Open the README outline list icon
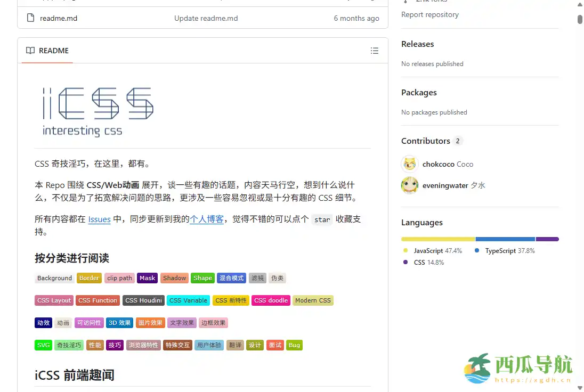584x392 pixels. 375,51
